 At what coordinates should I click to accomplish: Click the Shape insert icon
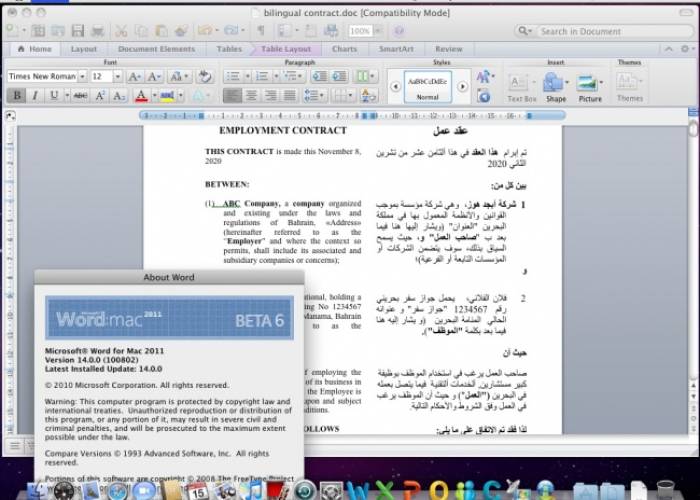(555, 88)
